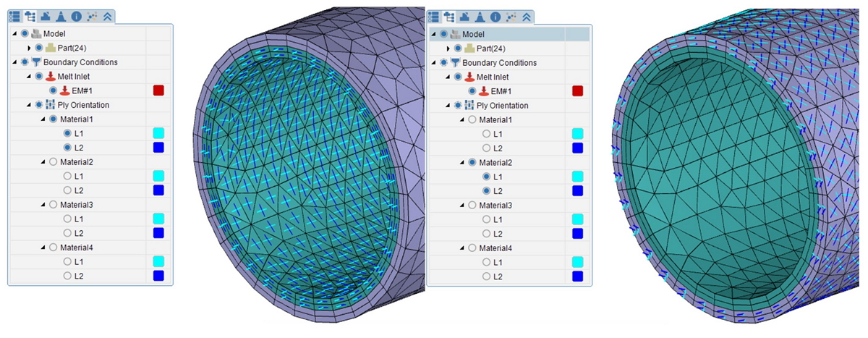
Task: Expand the Part(24) node in left panel
Action: point(30,48)
